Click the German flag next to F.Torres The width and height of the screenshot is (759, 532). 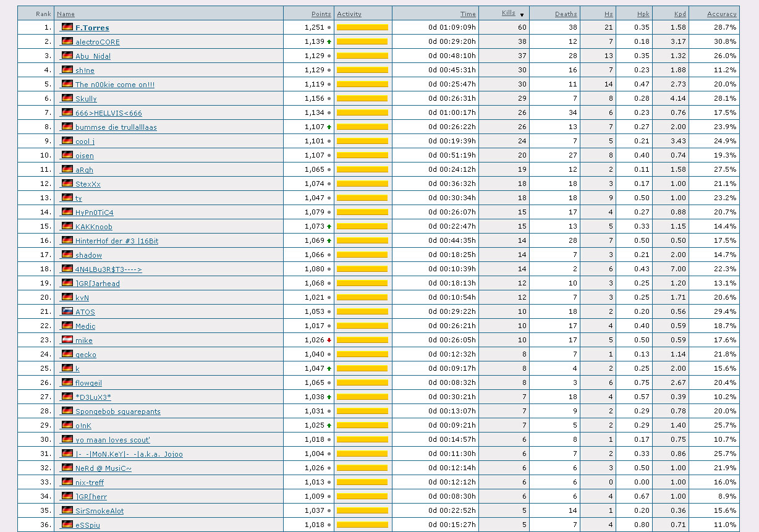click(x=67, y=27)
